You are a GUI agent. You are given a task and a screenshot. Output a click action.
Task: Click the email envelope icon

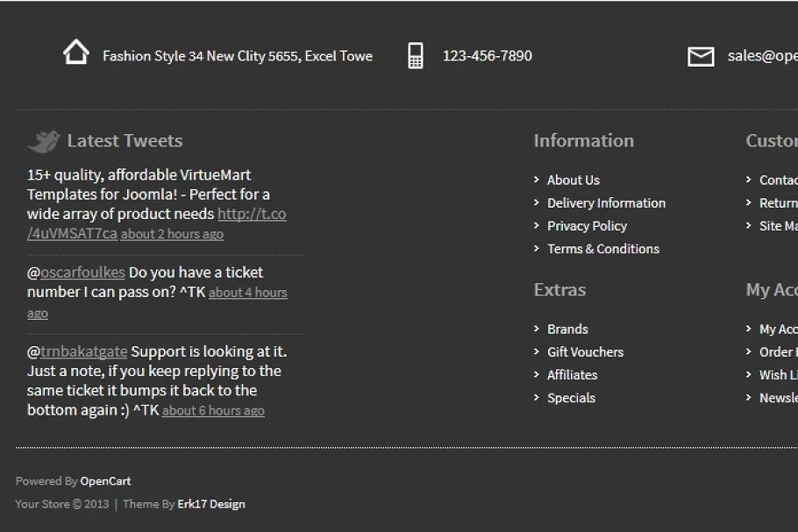pyautogui.click(x=701, y=57)
